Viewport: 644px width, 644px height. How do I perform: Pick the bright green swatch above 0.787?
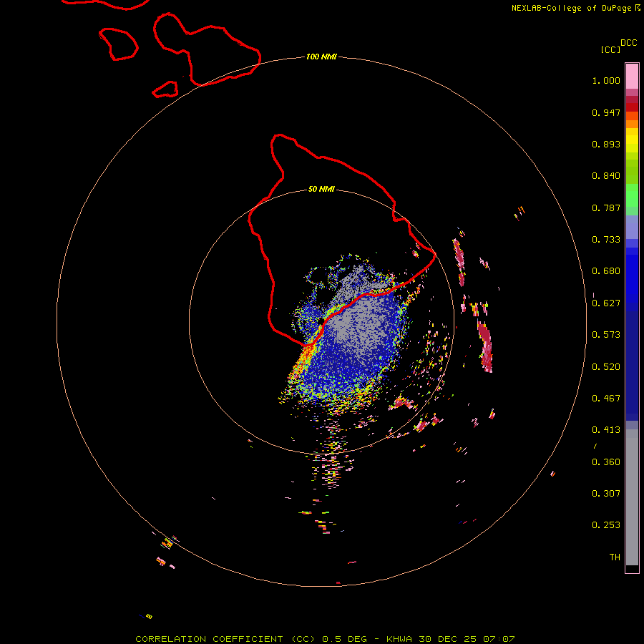tap(632, 195)
